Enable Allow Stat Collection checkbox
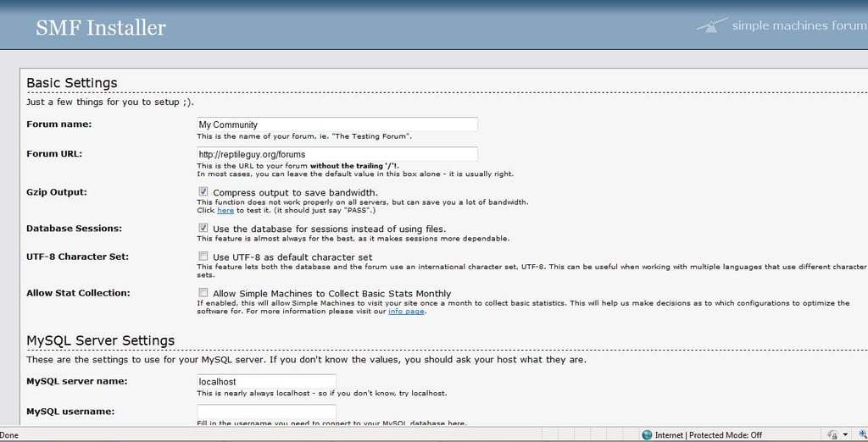The height and width of the screenshot is (442, 868). click(203, 292)
